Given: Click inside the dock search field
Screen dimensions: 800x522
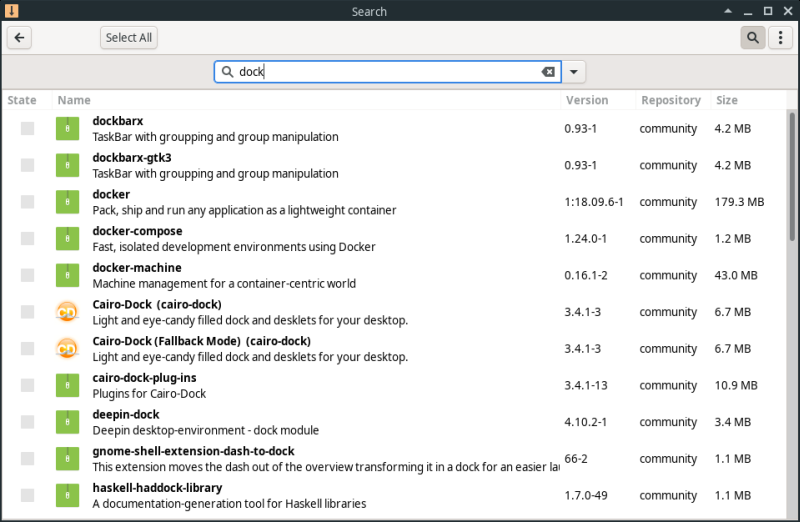Looking at the screenshot, I should [x=388, y=72].
